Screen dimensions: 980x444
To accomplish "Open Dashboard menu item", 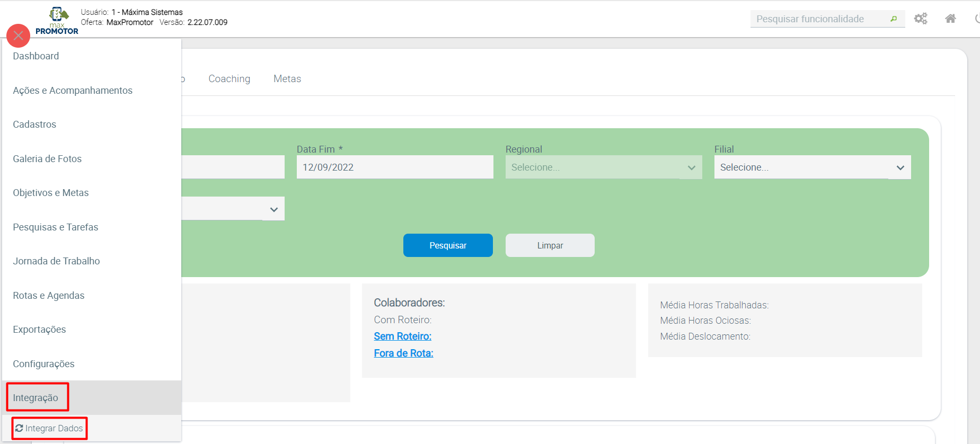I will tap(92, 56).
